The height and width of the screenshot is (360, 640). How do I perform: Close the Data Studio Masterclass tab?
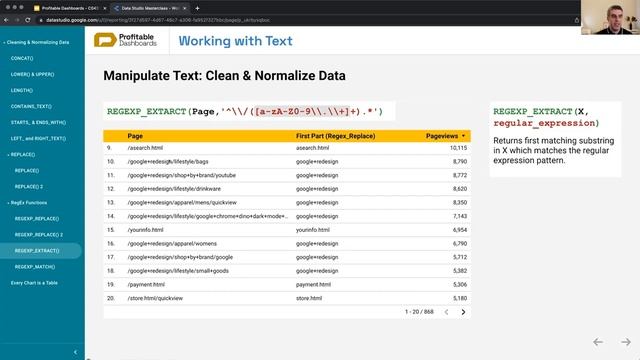pos(185,8)
